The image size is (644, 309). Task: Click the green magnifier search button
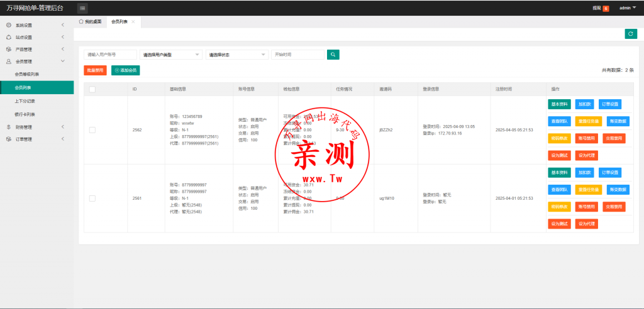(x=333, y=55)
